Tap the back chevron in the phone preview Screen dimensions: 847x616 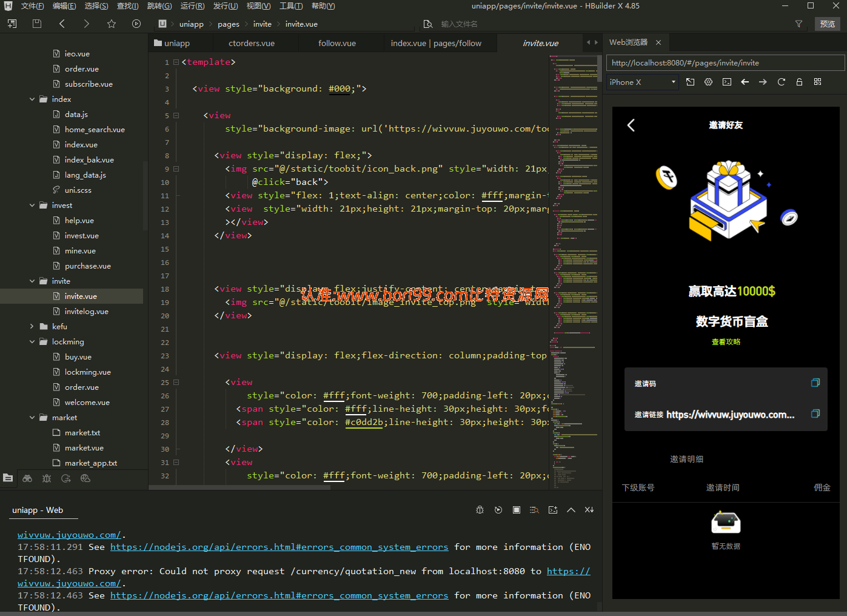pyautogui.click(x=631, y=125)
